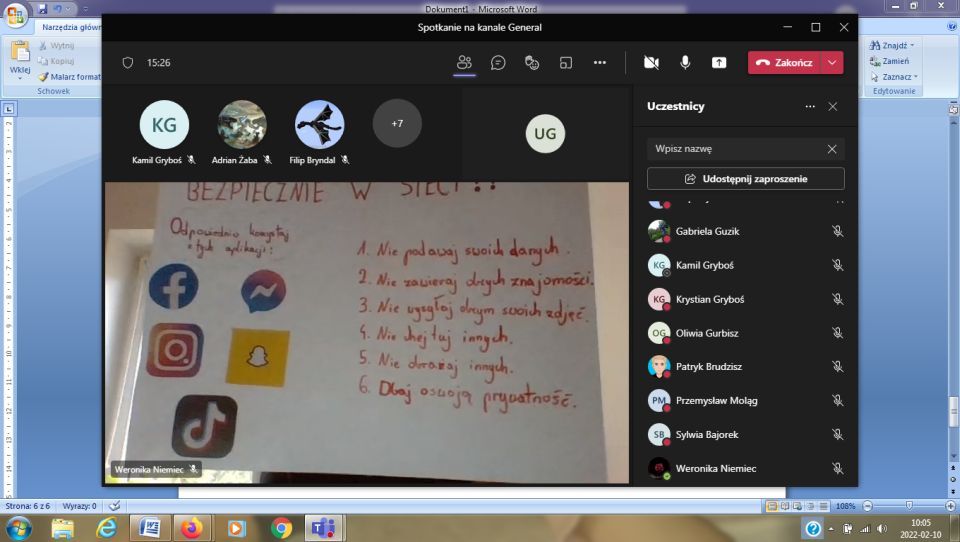Open more actions menu in meeting toolbar
Screen dimensions: 960x542
(600, 62)
